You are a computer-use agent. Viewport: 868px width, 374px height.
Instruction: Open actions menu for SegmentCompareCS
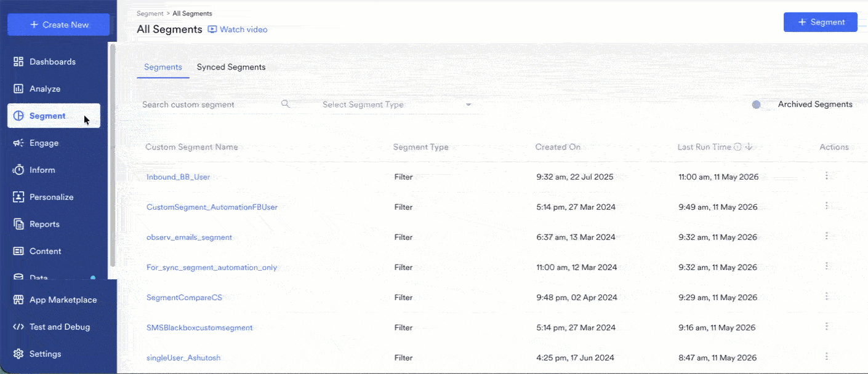(826, 296)
